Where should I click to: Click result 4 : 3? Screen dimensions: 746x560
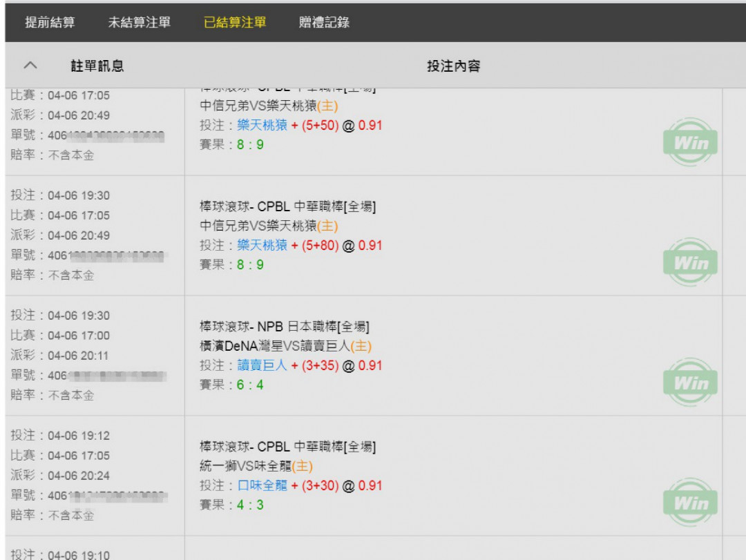click(x=250, y=505)
